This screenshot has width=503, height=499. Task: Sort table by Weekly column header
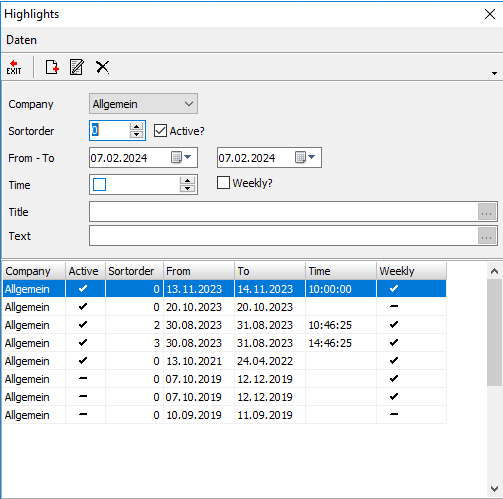coord(411,271)
